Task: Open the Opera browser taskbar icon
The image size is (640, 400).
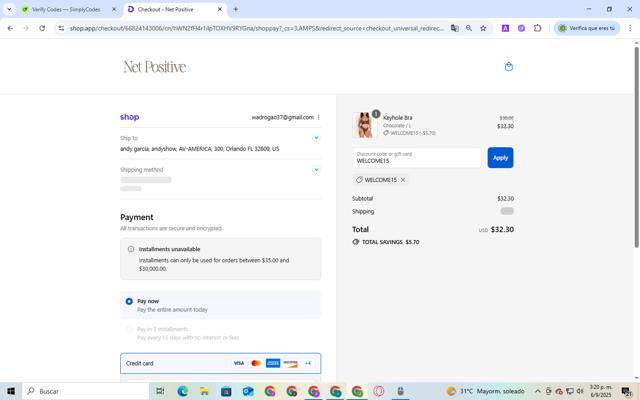Action: 379,391
